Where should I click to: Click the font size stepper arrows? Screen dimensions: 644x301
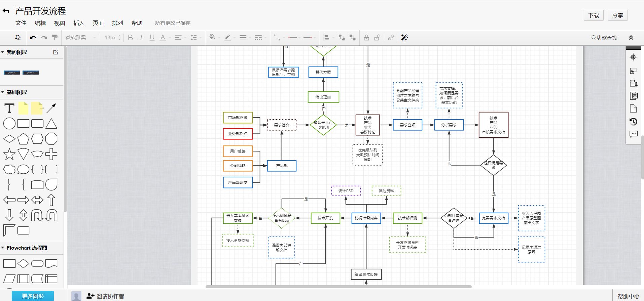pos(119,38)
